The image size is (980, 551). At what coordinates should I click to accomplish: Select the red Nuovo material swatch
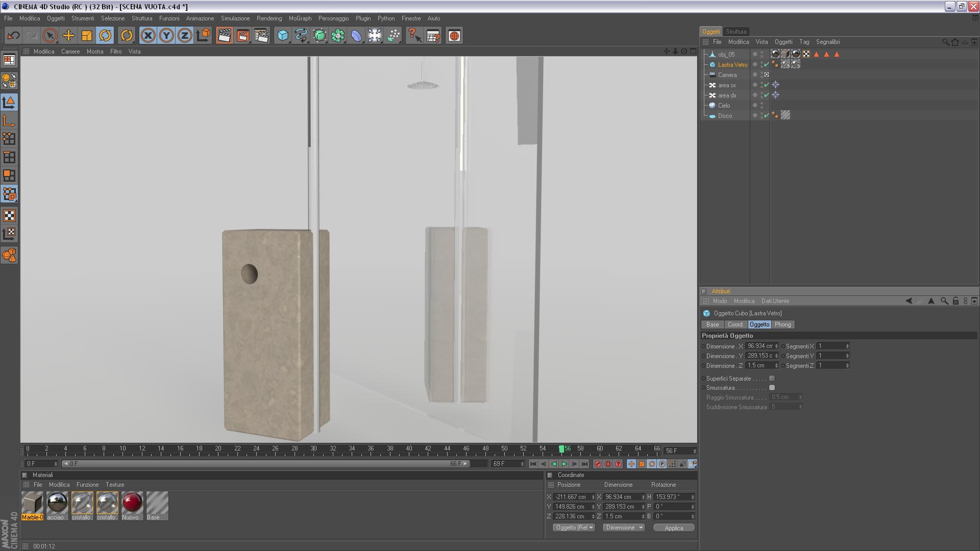click(132, 503)
